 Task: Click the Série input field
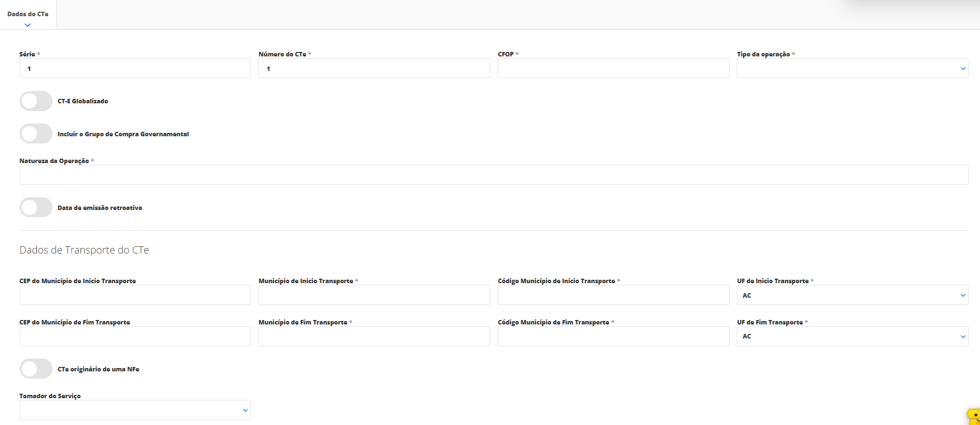[x=135, y=69]
